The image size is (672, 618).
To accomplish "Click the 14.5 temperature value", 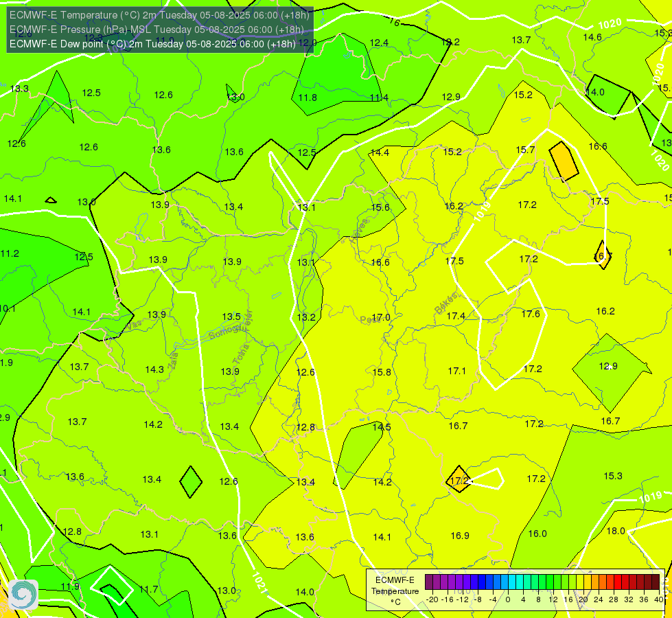I will click(382, 427).
